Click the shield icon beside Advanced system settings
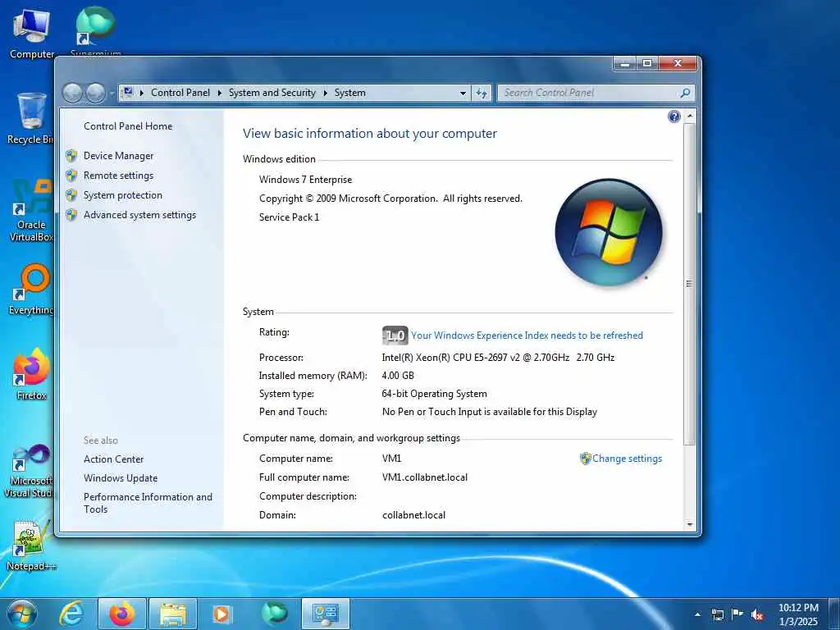The width and height of the screenshot is (840, 630). (x=71, y=215)
